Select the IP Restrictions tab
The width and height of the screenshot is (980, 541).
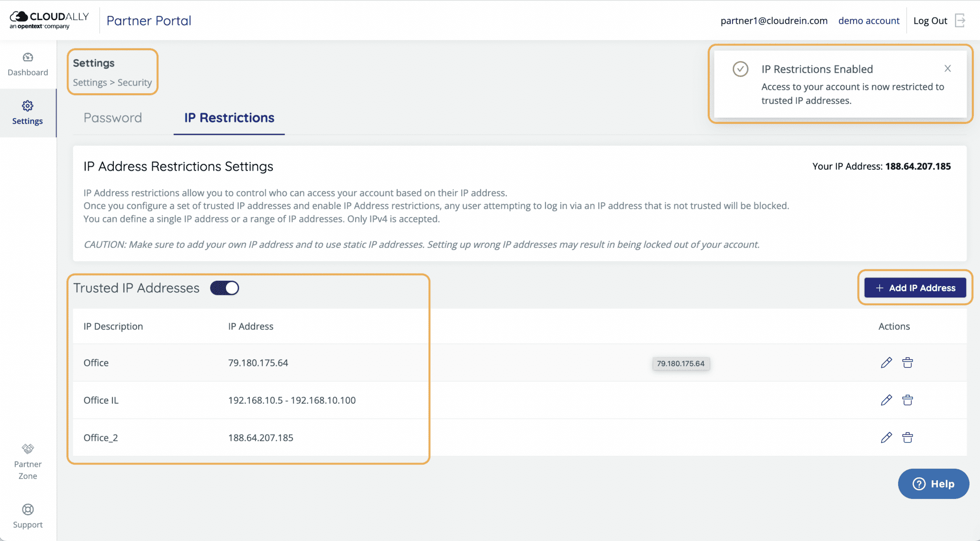coord(229,118)
